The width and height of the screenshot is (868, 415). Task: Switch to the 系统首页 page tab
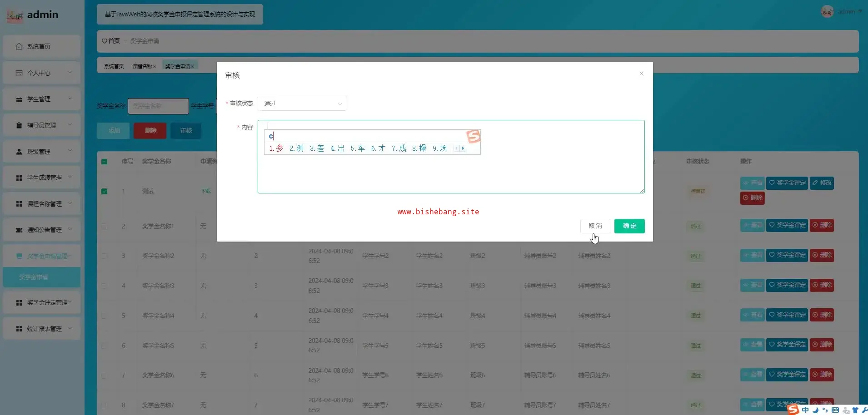coord(114,66)
